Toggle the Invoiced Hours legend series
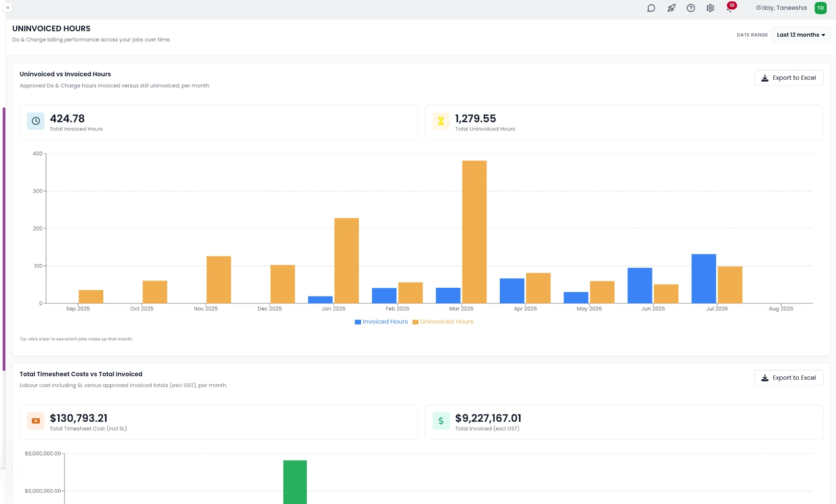The image size is (836, 504). (381, 321)
